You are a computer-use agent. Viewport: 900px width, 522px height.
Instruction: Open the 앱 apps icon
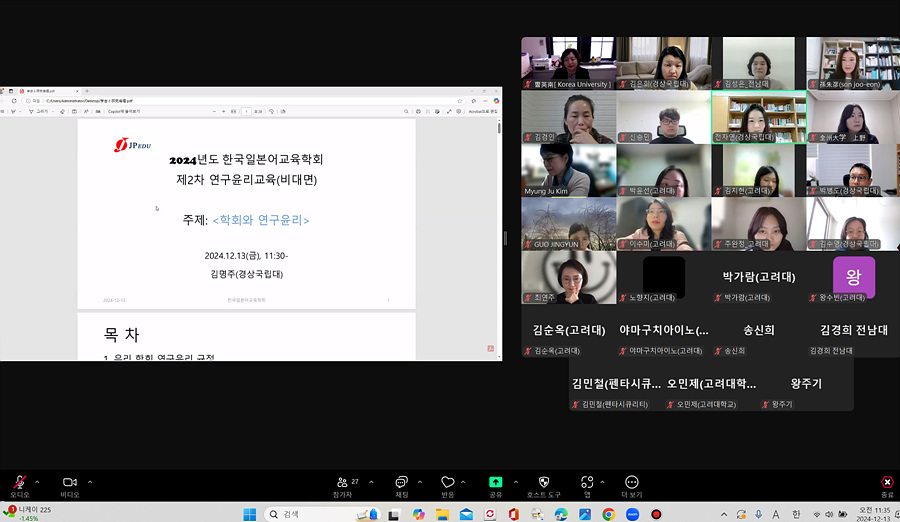(x=588, y=483)
